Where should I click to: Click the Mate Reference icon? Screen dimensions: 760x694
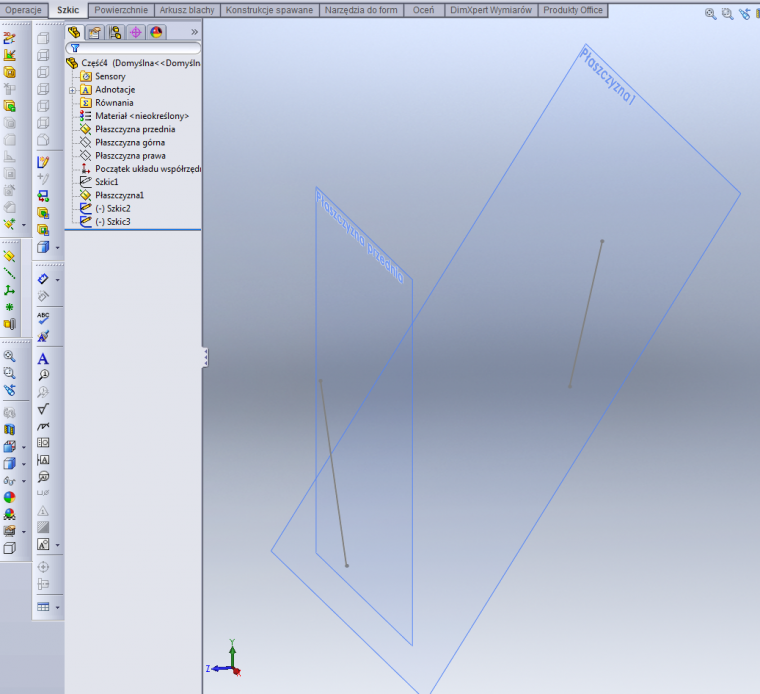click(x=9, y=324)
